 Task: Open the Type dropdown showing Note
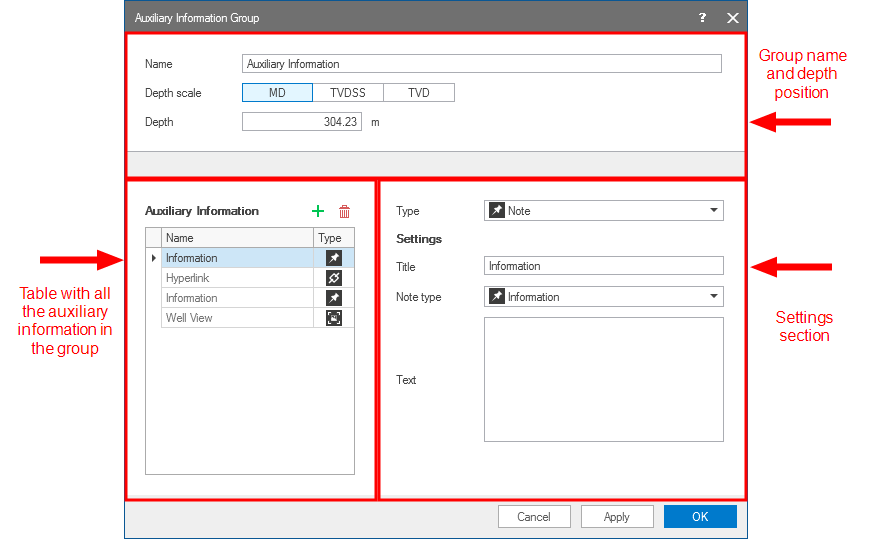click(x=603, y=211)
